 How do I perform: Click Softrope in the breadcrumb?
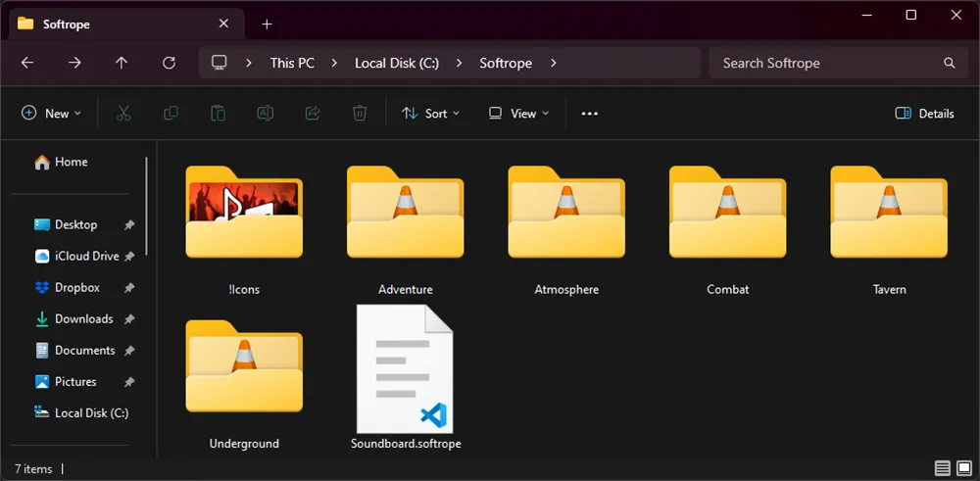point(506,63)
